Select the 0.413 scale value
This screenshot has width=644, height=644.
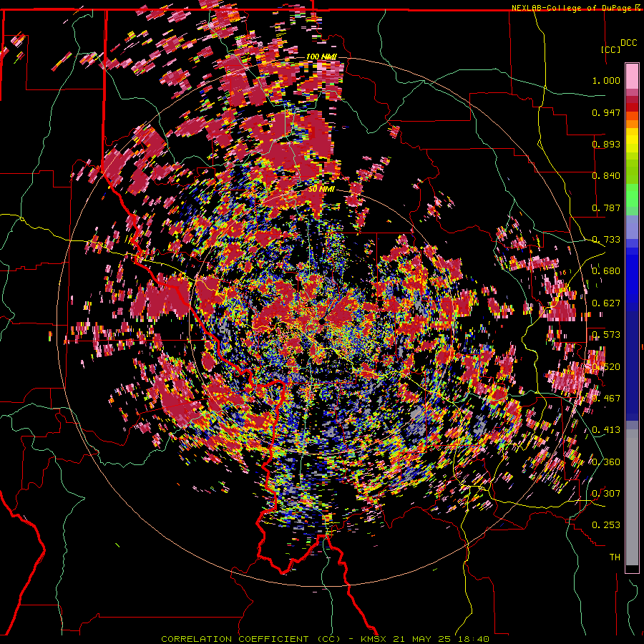pyautogui.click(x=606, y=430)
